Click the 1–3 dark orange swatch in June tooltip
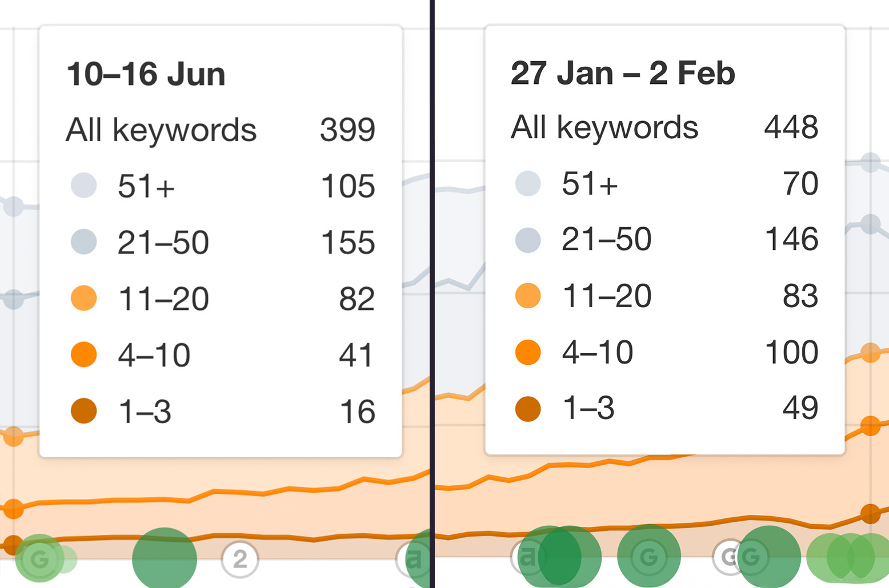This screenshot has width=889, height=588. (84, 411)
